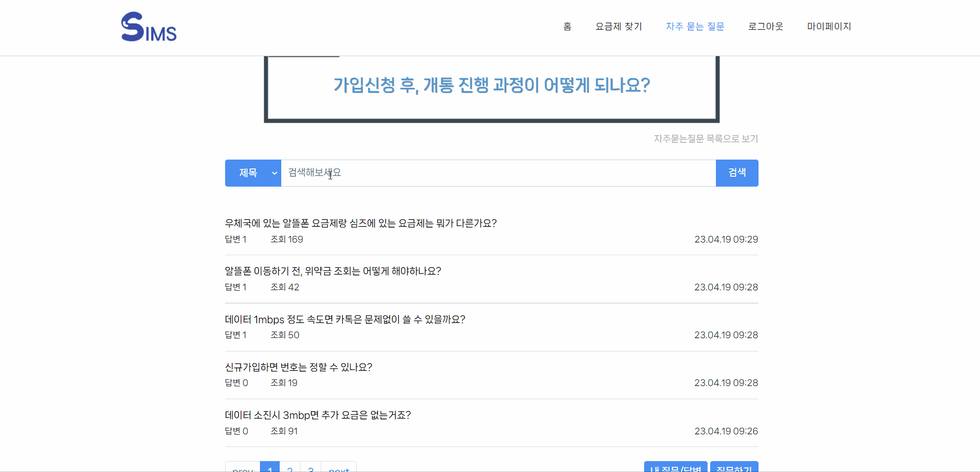Open the 위약금 조회 question
The height and width of the screenshot is (472, 980).
[x=333, y=271]
